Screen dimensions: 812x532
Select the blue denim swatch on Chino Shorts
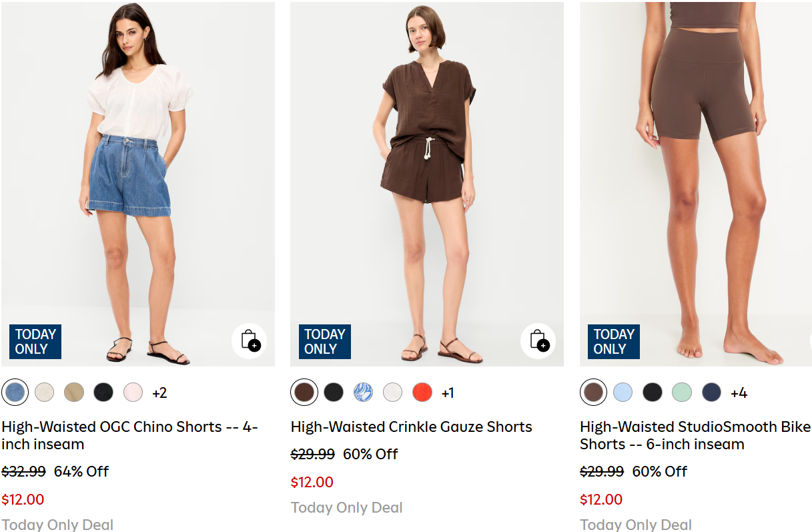coord(15,392)
